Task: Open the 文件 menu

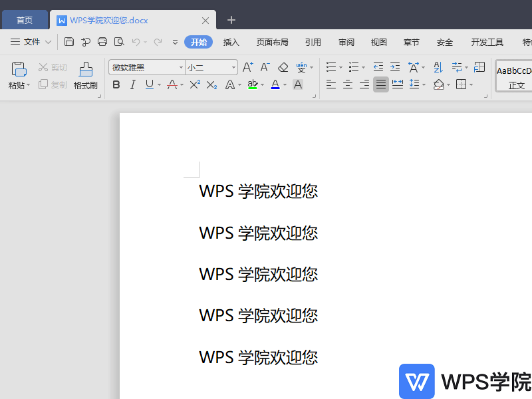Action: [25, 42]
